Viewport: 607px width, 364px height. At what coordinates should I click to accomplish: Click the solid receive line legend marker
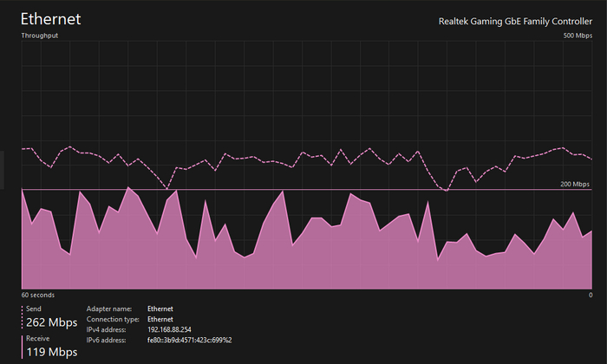click(22, 347)
